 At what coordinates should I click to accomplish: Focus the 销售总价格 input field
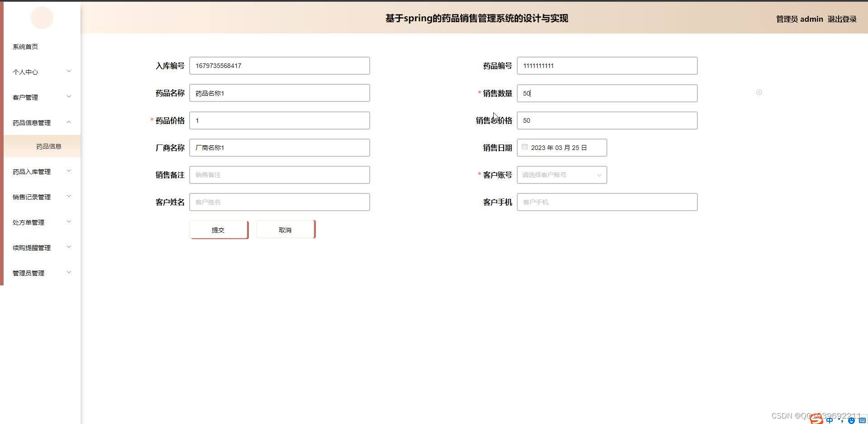click(607, 120)
